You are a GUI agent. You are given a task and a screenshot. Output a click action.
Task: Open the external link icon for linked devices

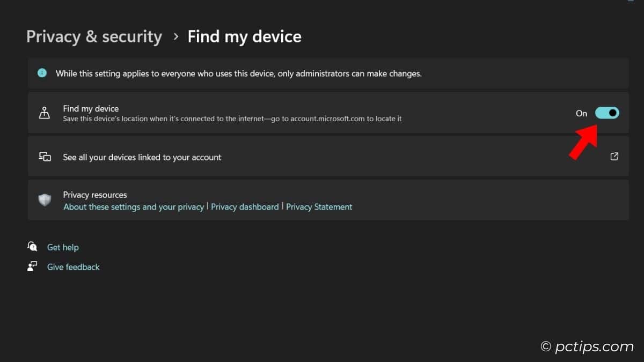point(614,156)
